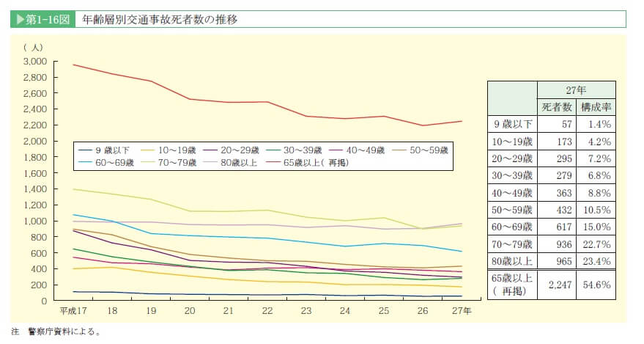Click the 2,800 y-axis value

point(35,78)
